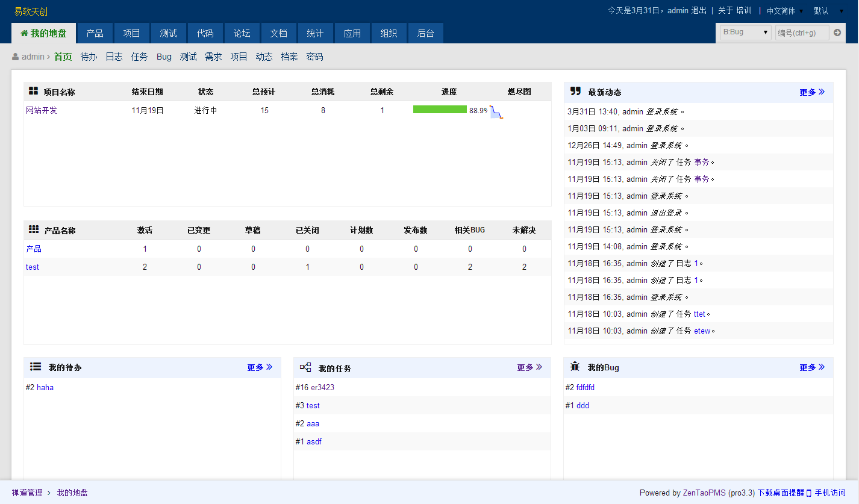Click the grid icon beside 产品名称
The image size is (859, 504).
[34, 230]
